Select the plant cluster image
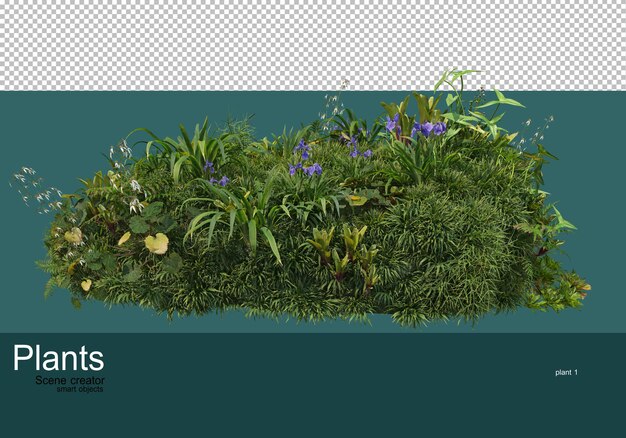This screenshot has height=438, width=626. pos(300,200)
